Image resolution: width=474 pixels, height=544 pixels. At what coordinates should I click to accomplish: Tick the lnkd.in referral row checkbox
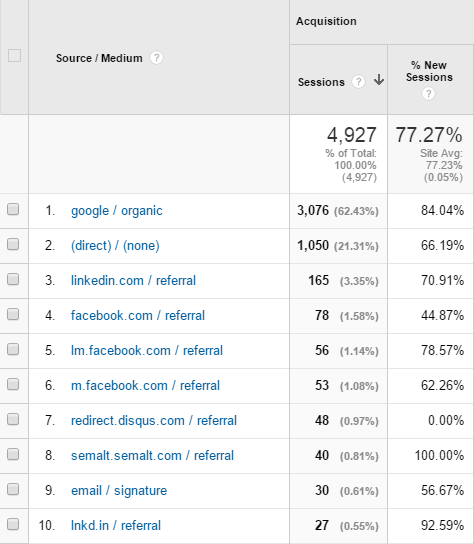point(13,524)
